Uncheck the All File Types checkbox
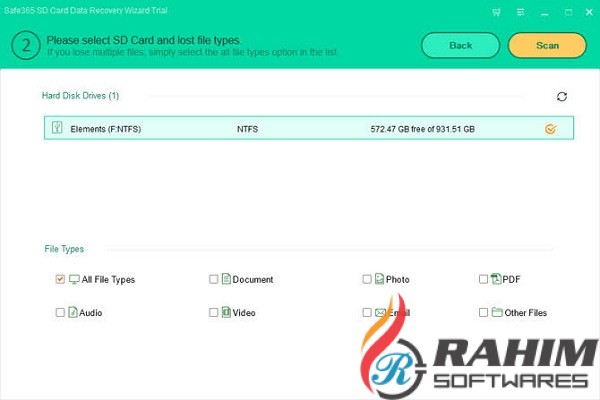 60,279
